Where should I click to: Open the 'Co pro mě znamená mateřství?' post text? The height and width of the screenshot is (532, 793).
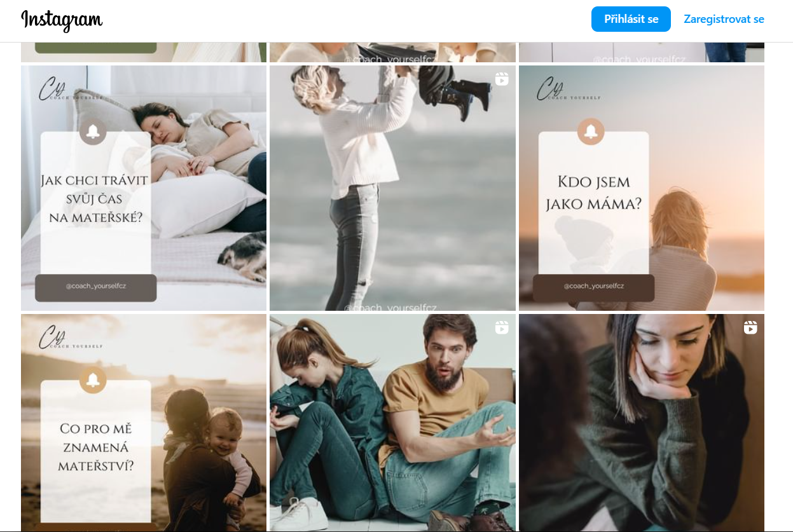[x=94, y=447]
